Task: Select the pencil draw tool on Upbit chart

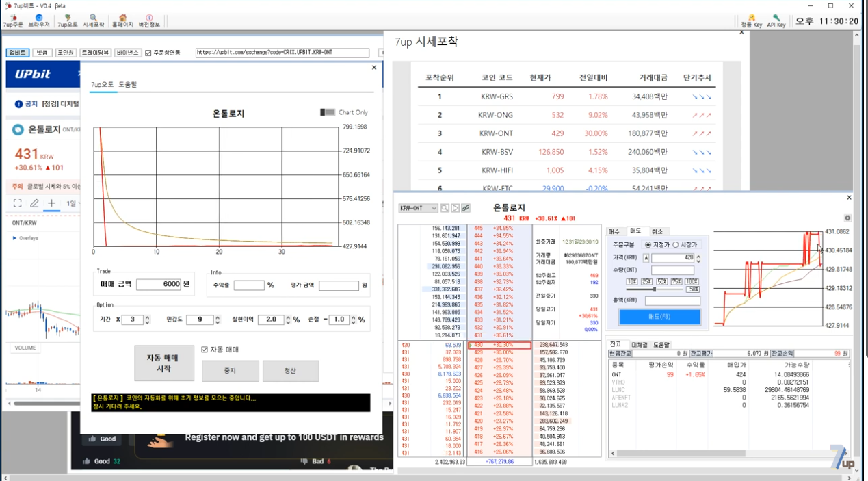Action: coord(34,203)
